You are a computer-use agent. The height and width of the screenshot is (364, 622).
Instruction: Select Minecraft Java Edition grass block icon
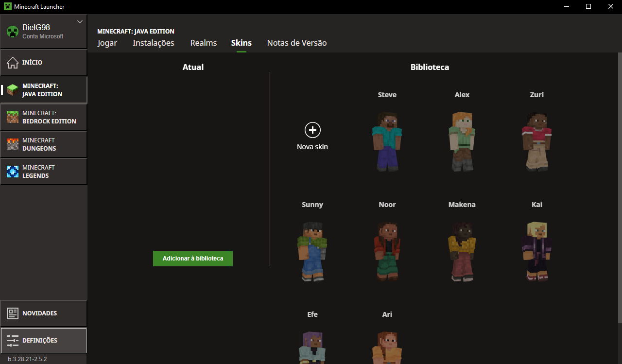[12, 90]
